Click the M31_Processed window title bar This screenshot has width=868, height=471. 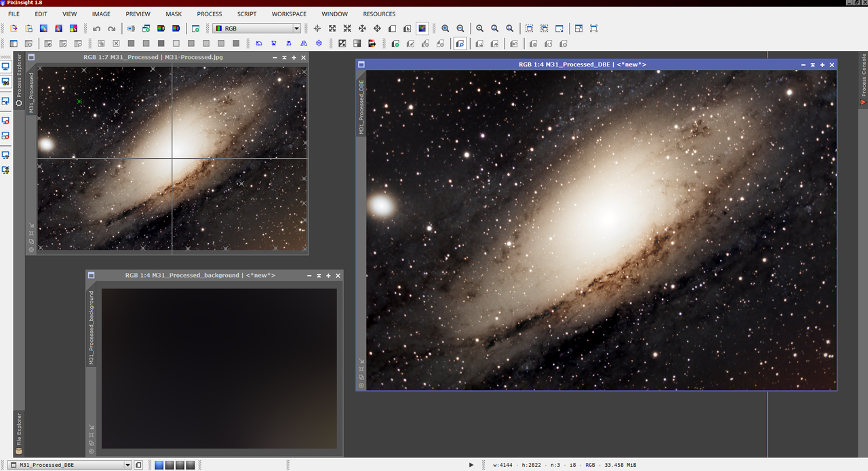pyautogui.click(x=153, y=58)
